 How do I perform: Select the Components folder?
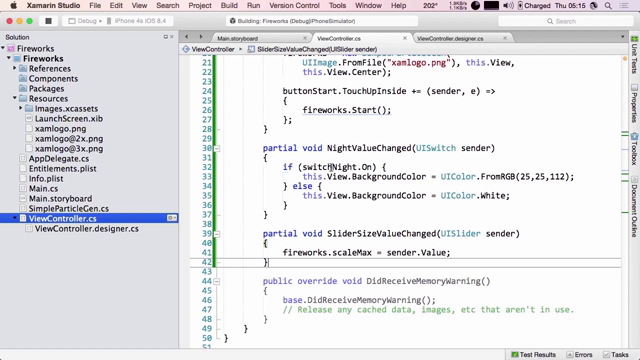click(x=53, y=78)
